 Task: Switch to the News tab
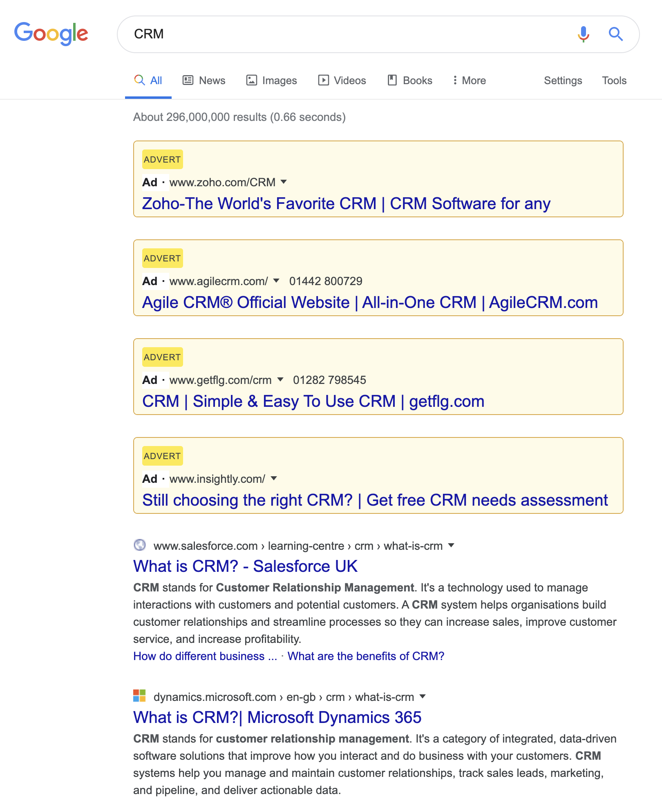204,80
